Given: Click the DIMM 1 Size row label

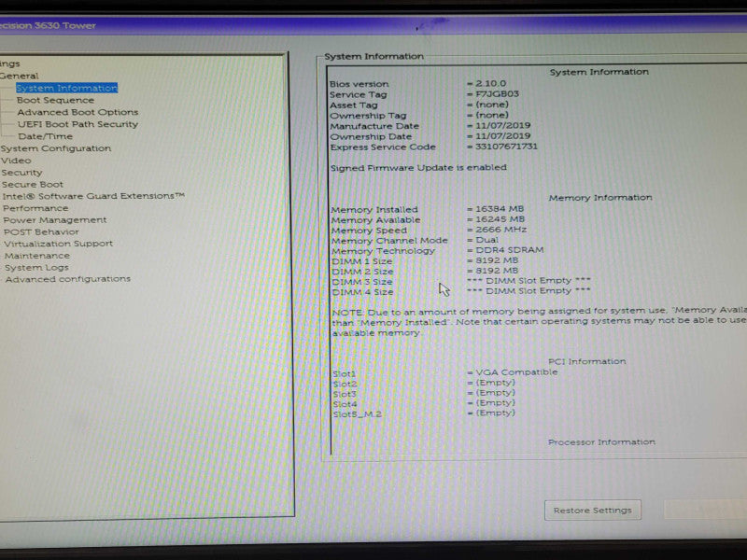Looking at the screenshot, I should 362,261.
